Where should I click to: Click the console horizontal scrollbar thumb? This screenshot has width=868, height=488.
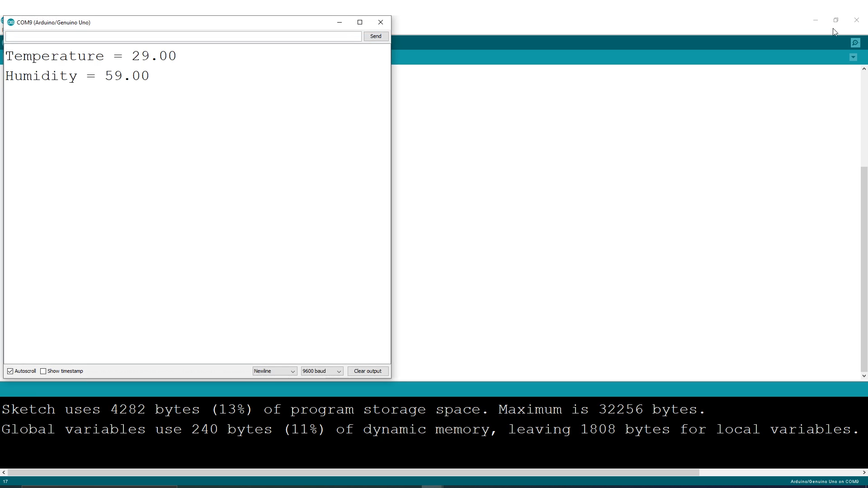click(353, 472)
